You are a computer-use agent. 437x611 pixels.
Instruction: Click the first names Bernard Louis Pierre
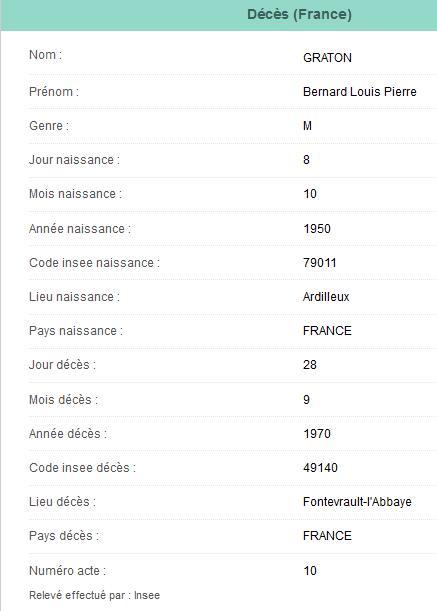click(360, 92)
